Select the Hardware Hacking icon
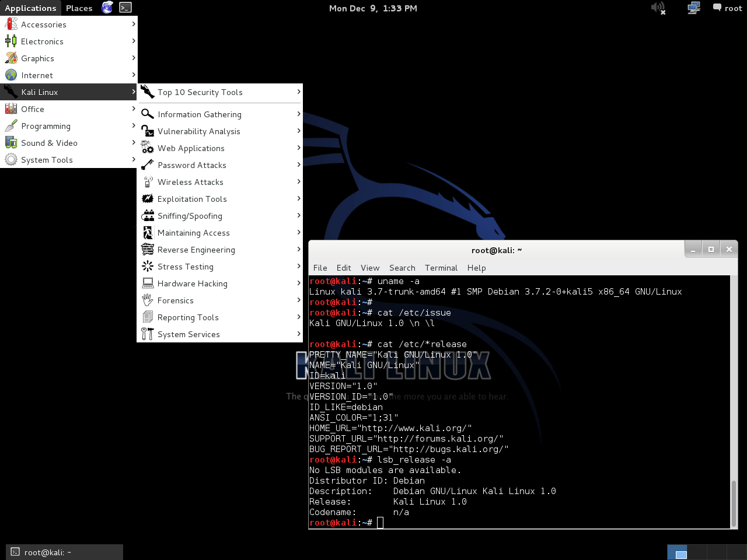Viewport: 747px width, 560px height. [147, 283]
